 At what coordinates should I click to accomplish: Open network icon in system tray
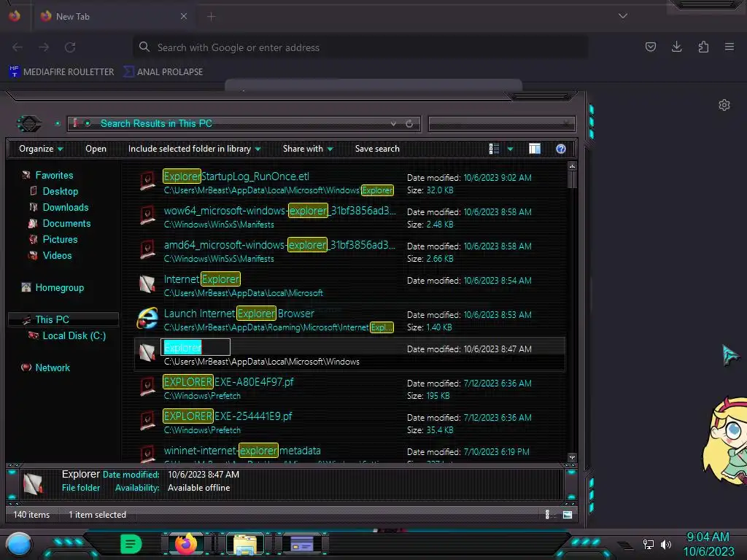[x=649, y=544]
